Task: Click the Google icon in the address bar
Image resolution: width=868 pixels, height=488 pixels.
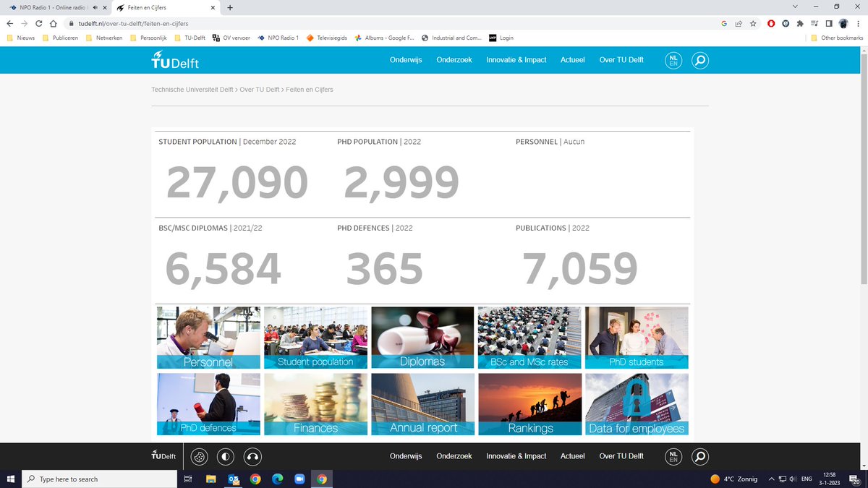Action: [x=724, y=23]
